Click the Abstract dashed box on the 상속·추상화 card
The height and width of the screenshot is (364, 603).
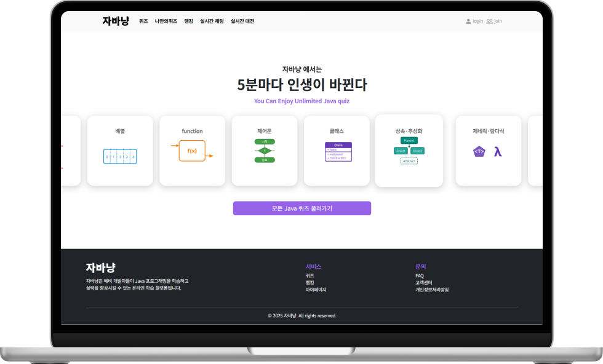click(x=409, y=161)
